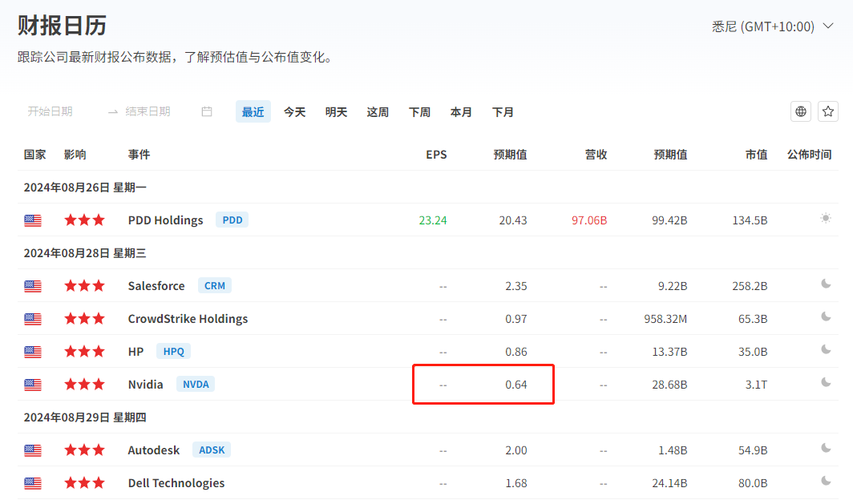Expand the timezone chevron arrow

click(828, 26)
